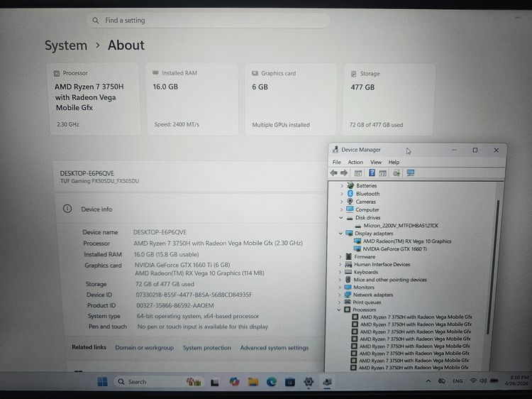Viewport: 532px width, 399px height.
Task: Expand the Computer node
Action: pos(341,209)
